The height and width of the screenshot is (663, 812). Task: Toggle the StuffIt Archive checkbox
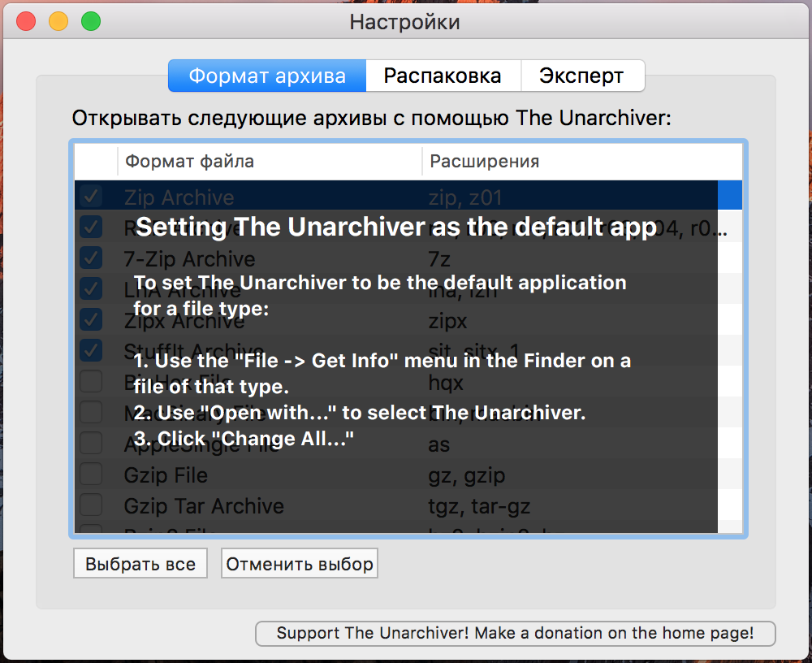91,350
